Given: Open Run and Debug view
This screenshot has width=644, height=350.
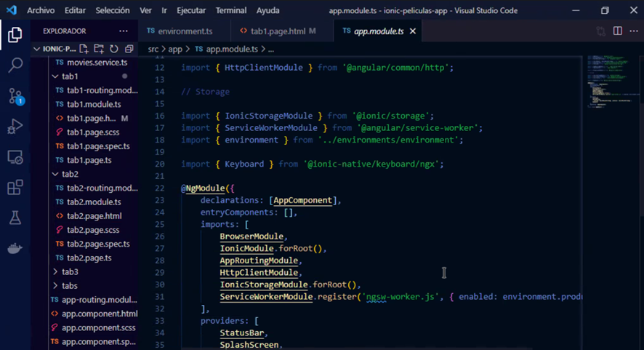Looking at the screenshot, I should 15,127.
